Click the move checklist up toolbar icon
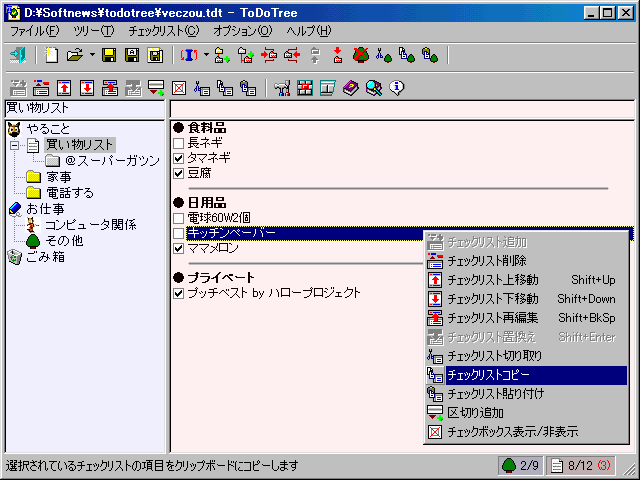This screenshot has width=640, height=480. (x=64, y=88)
